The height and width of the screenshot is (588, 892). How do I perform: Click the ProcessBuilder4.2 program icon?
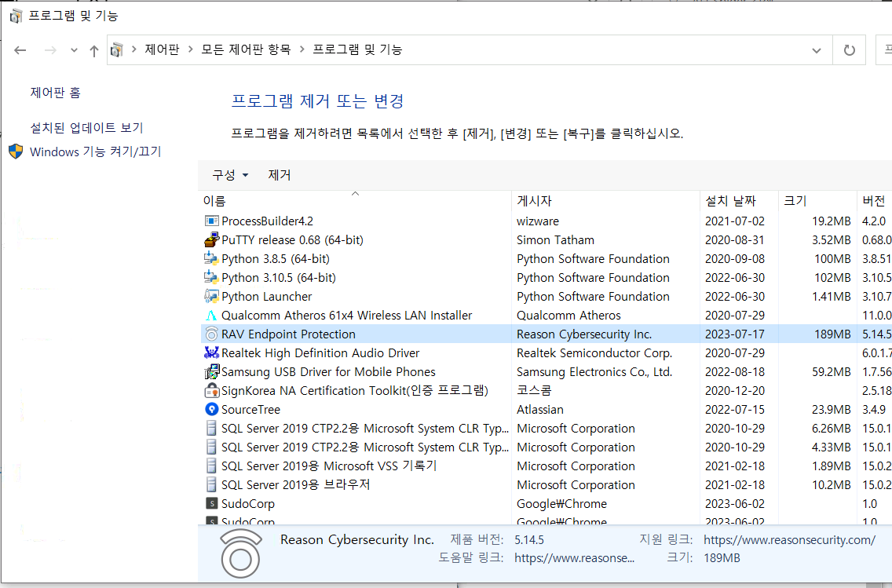[x=212, y=221]
